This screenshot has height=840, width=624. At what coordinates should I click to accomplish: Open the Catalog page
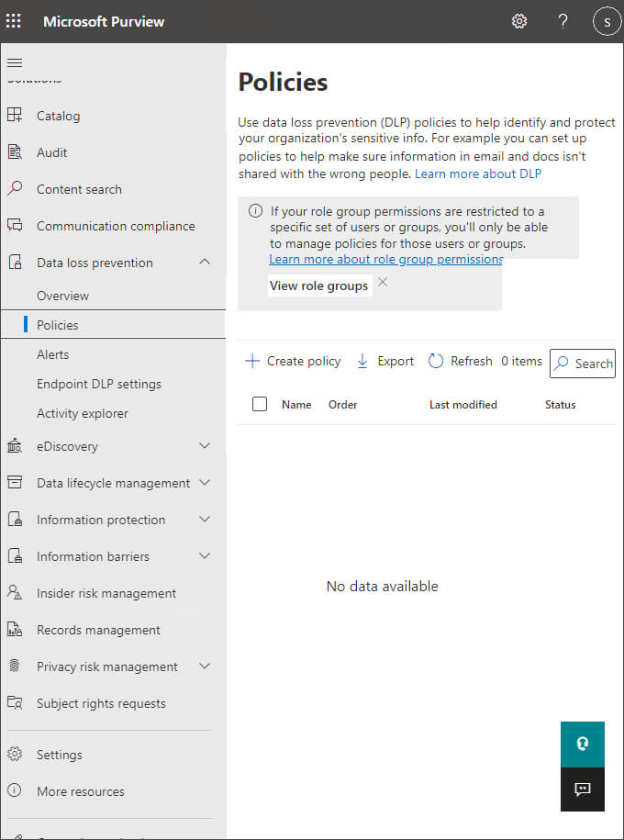coord(59,116)
